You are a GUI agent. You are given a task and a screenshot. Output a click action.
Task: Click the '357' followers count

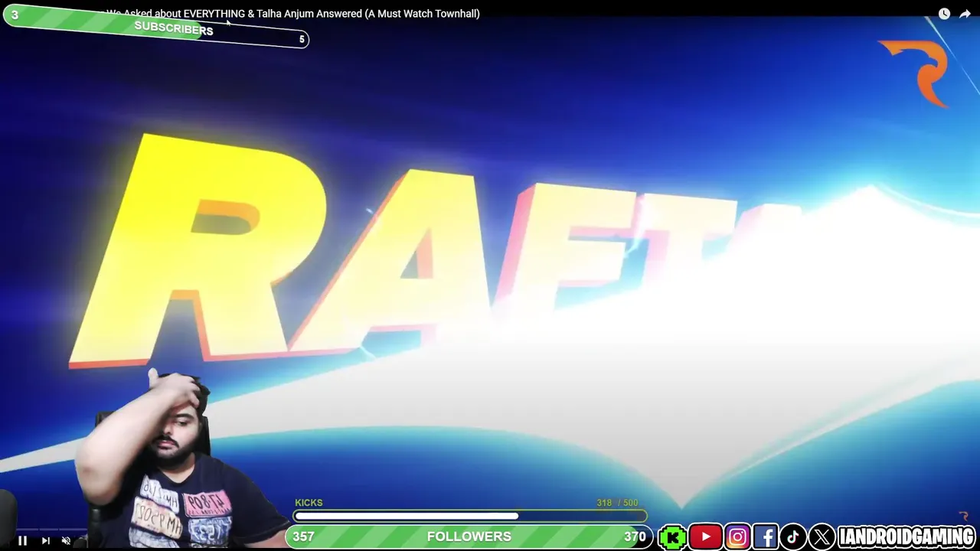(303, 536)
